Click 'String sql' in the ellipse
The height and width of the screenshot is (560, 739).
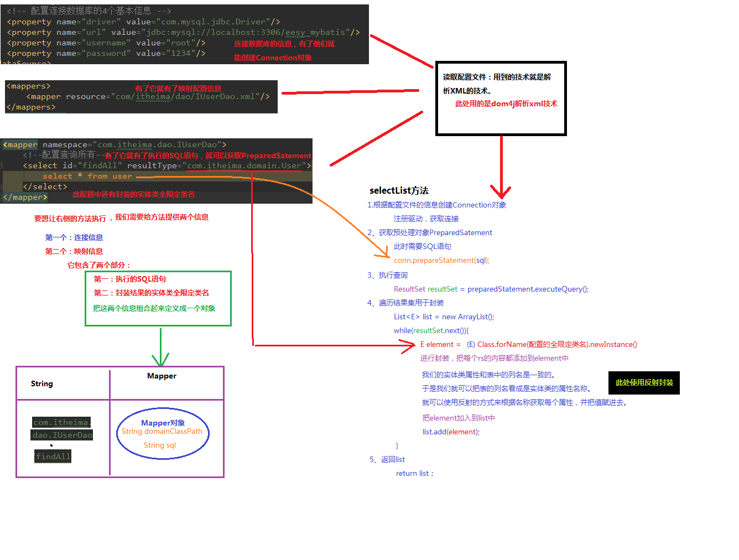click(160, 445)
